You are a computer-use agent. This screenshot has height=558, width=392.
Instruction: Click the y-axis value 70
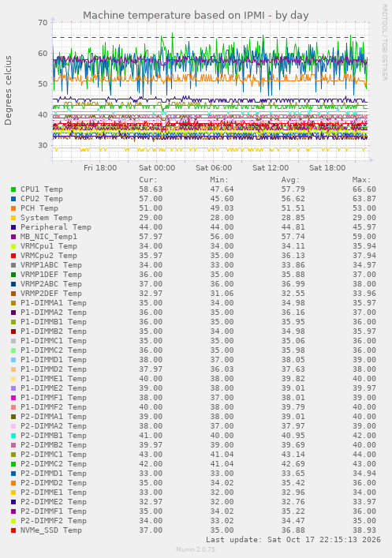point(43,23)
